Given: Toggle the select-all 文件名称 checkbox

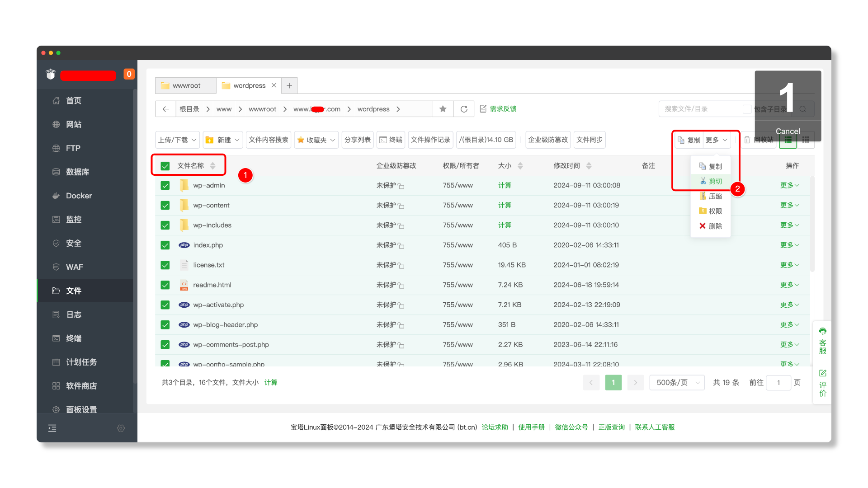Looking at the screenshot, I should (165, 166).
